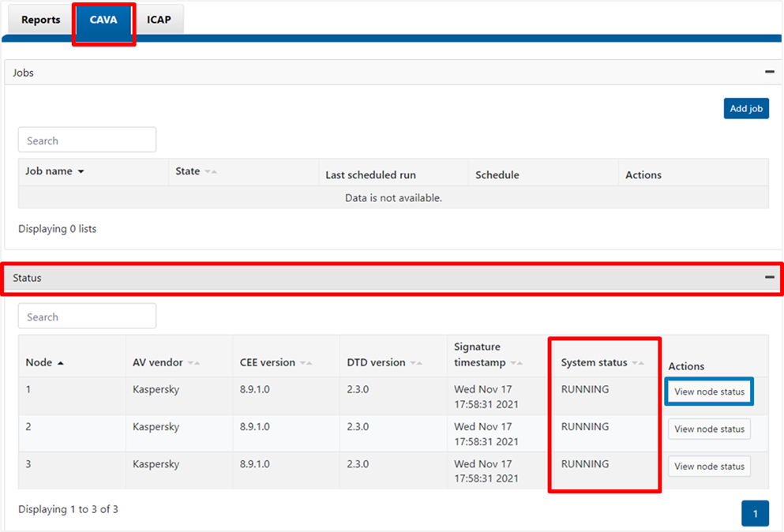Viewport: 784px width, 532px height.
Task: Select the Kaspersky cell in node 3 row
Action: 156,464
